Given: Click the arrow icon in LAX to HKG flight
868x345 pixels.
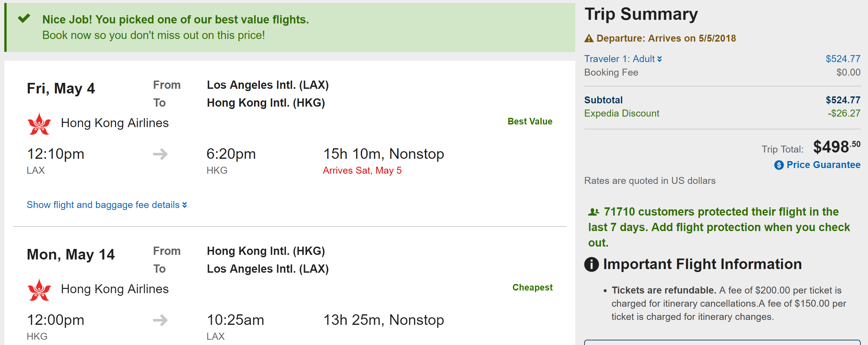Looking at the screenshot, I should 160,154.
